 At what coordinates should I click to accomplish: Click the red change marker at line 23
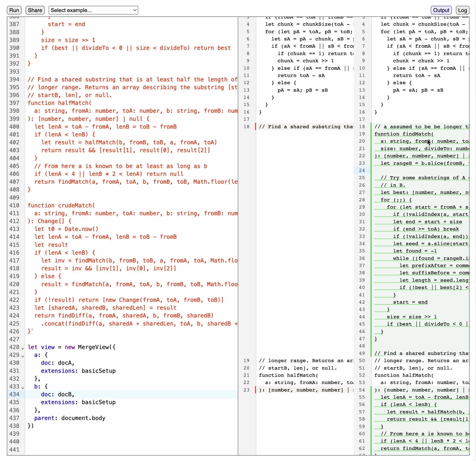point(256,390)
